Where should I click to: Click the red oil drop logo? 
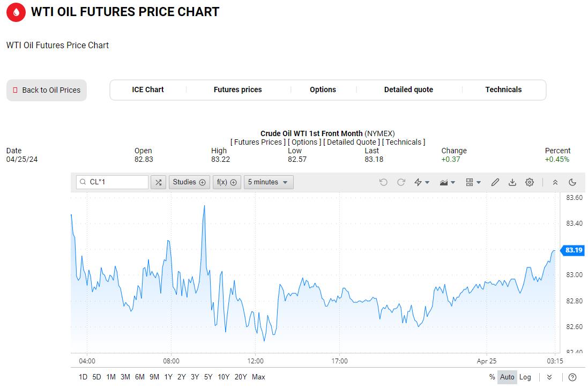click(16, 12)
